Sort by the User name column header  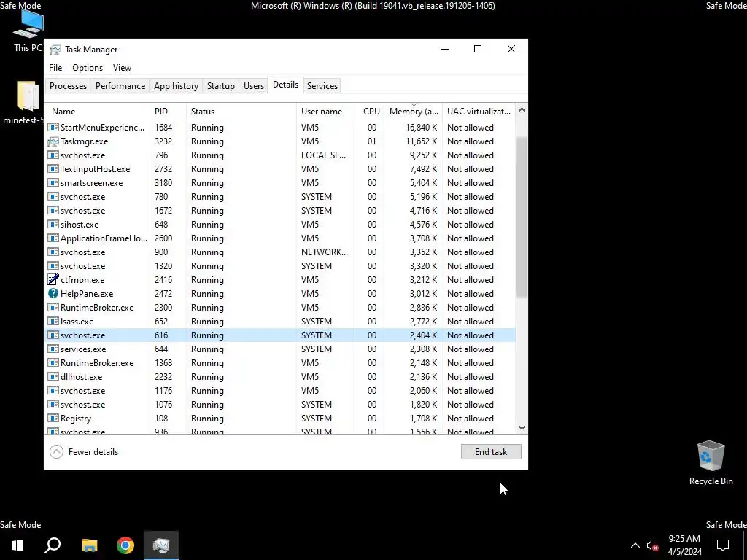click(326, 112)
